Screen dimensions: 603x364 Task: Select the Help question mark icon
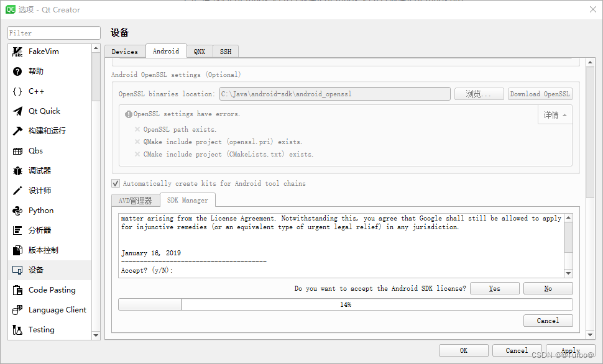tap(17, 71)
